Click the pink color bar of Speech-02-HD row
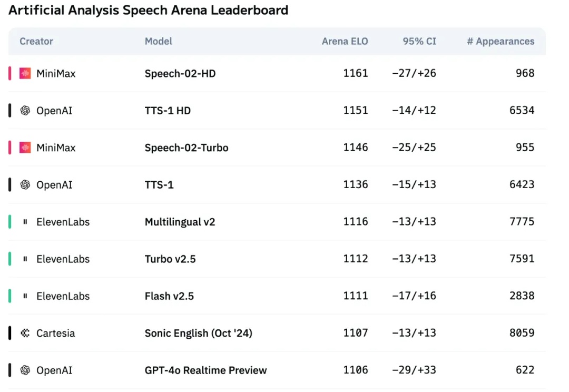The width and height of the screenshot is (569, 392). pyautogui.click(x=10, y=73)
